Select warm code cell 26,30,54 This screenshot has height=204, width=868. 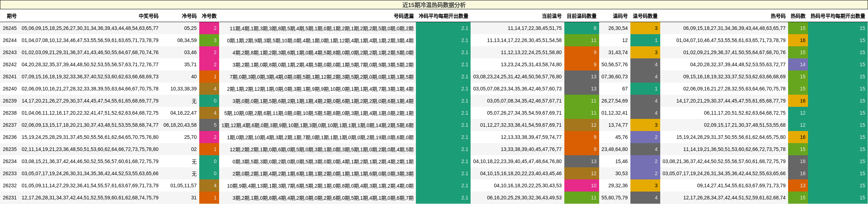[618, 28]
